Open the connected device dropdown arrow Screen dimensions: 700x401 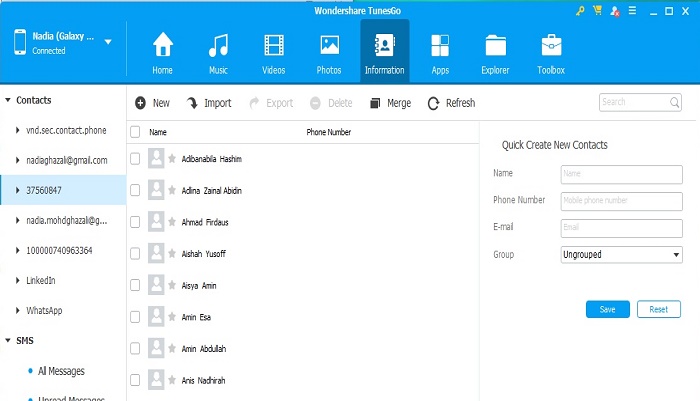coord(108,43)
